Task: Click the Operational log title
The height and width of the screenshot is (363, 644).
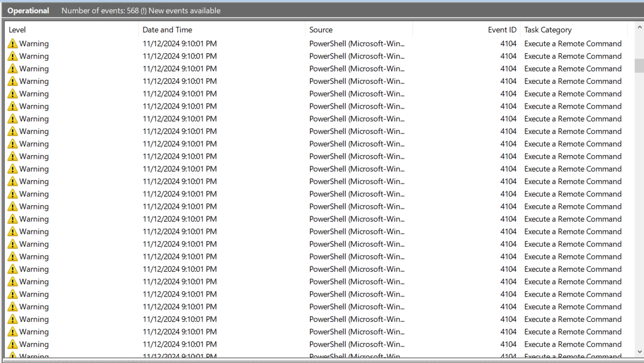Action: (x=28, y=11)
